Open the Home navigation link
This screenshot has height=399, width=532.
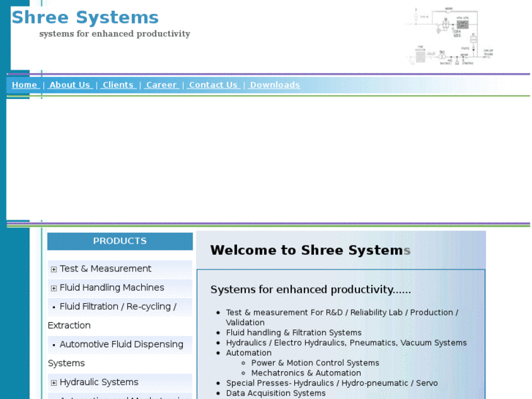click(x=26, y=85)
